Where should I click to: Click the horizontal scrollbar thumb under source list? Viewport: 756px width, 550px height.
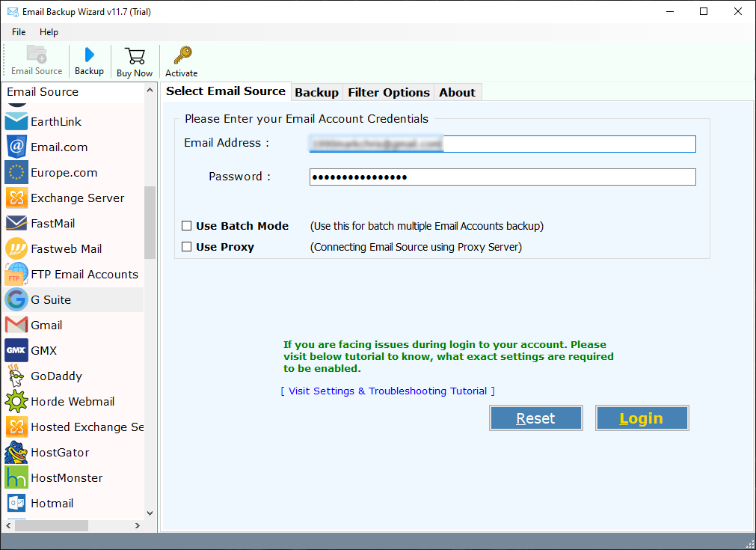(x=52, y=525)
